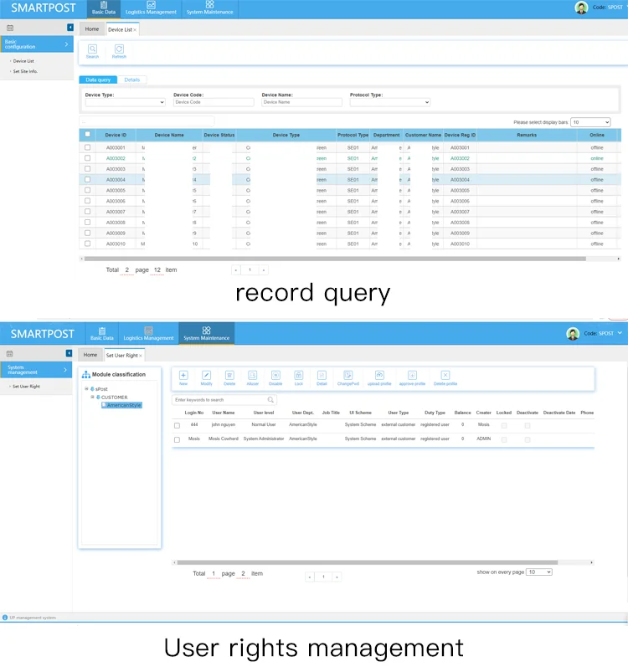This screenshot has height=672, width=628.
Task: Open the Protocol Type dropdown
Action: (389, 102)
